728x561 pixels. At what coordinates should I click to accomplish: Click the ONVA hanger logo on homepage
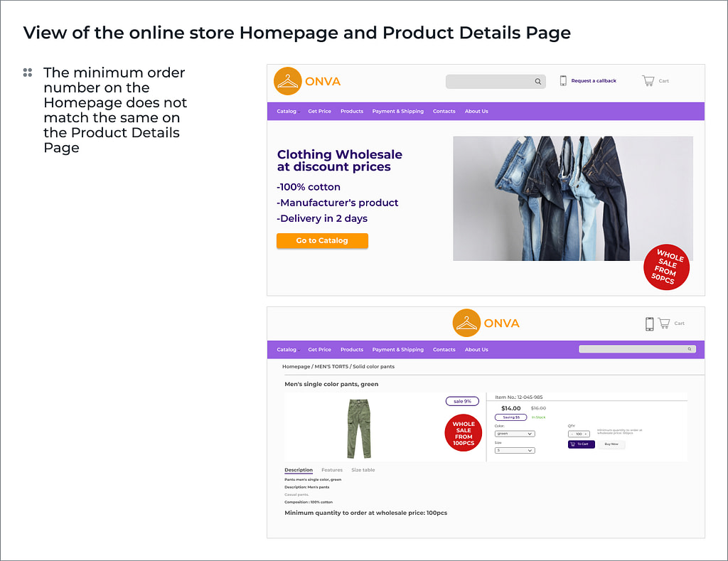(288, 81)
